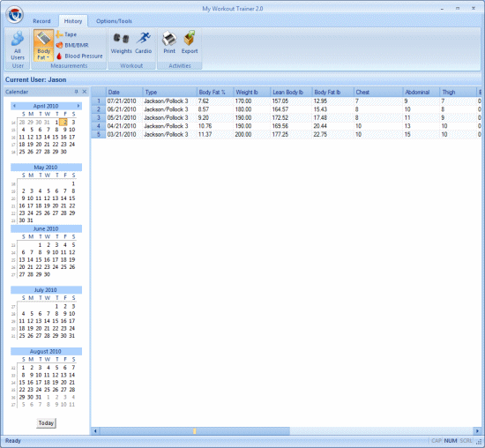Image resolution: width=485 pixels, height=448 pixels.
Task: Select row 3 header in the grid
Action: click(x=99, y=118)
